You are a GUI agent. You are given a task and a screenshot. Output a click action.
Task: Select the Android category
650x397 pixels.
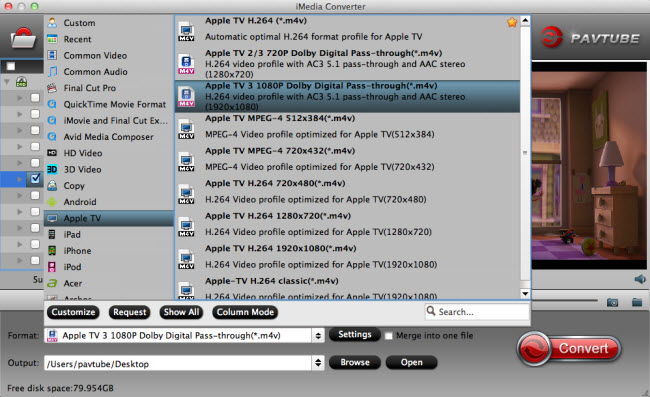[109, 202]
